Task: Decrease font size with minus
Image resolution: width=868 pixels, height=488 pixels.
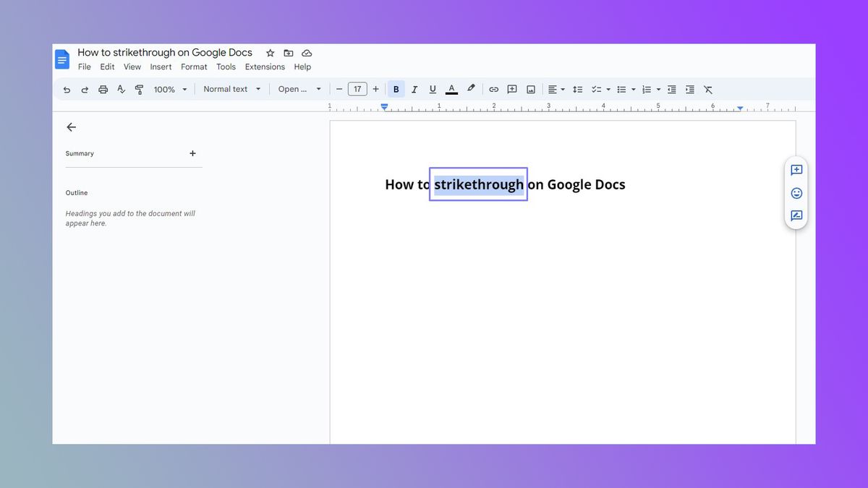Action: [339, 90]
